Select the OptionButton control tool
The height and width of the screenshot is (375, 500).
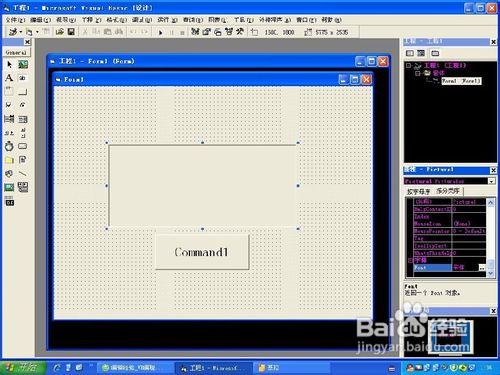[23, 105]
